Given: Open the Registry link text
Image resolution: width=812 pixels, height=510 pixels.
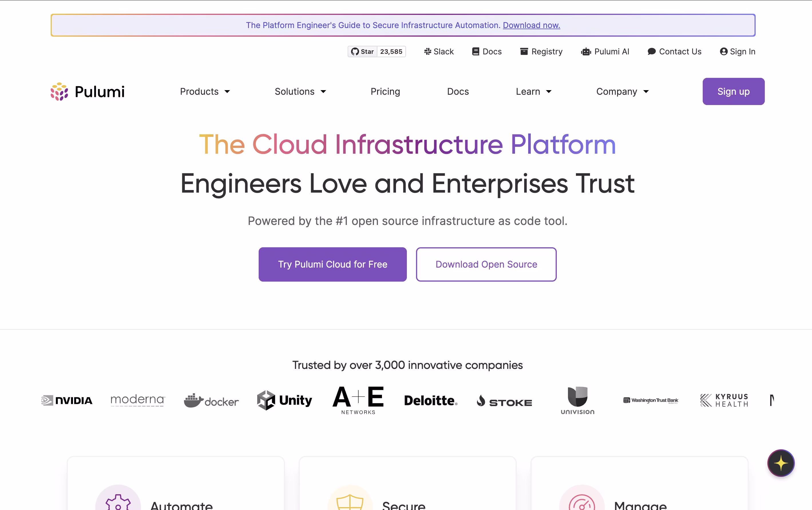Looking at the screenshot, I should pos(547,52).
